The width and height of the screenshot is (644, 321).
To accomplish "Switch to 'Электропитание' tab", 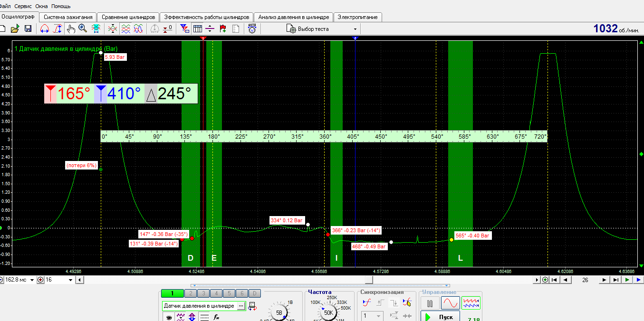I will click(x=358, y=17).
